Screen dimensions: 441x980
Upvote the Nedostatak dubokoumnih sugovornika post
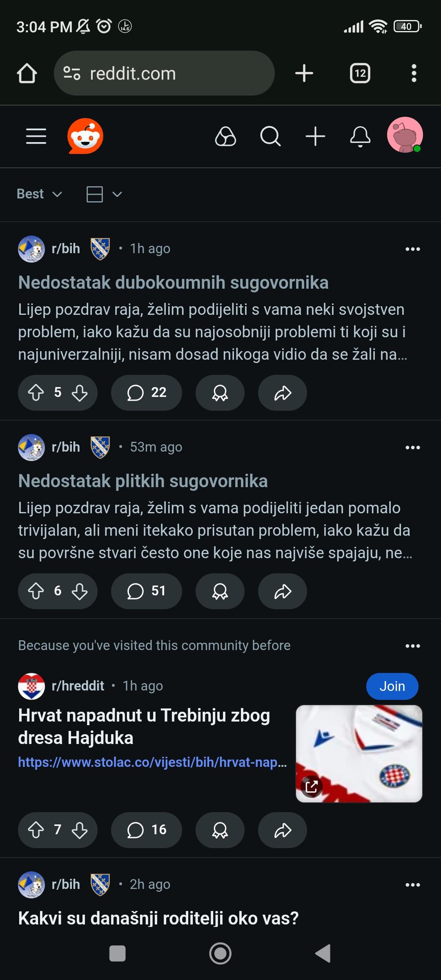[x=36, y=393]
